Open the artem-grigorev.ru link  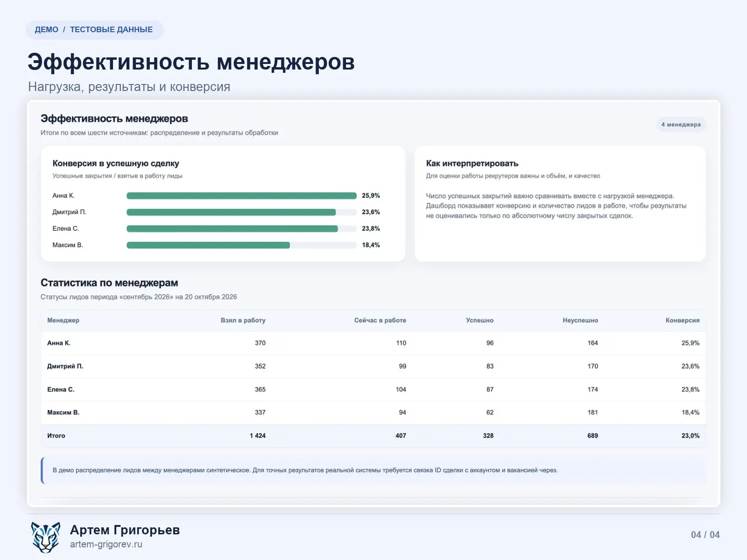click(x=106, y=544)
